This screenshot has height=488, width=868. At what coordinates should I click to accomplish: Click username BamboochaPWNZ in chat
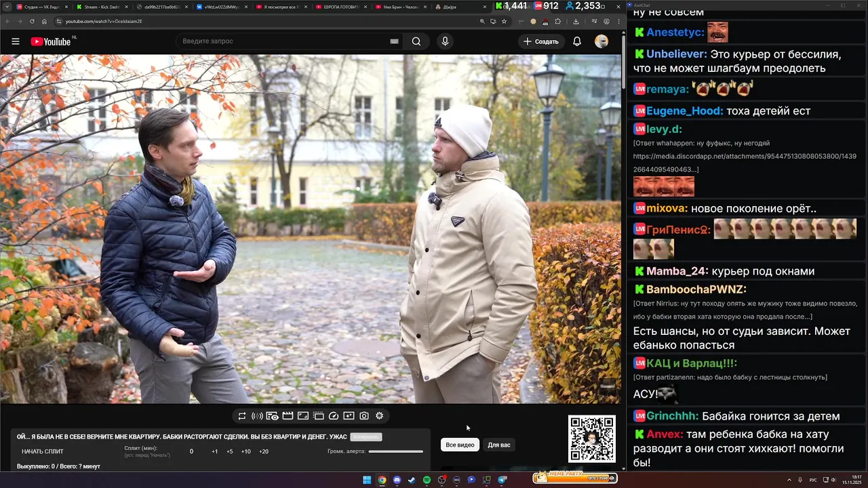point(696,289)
